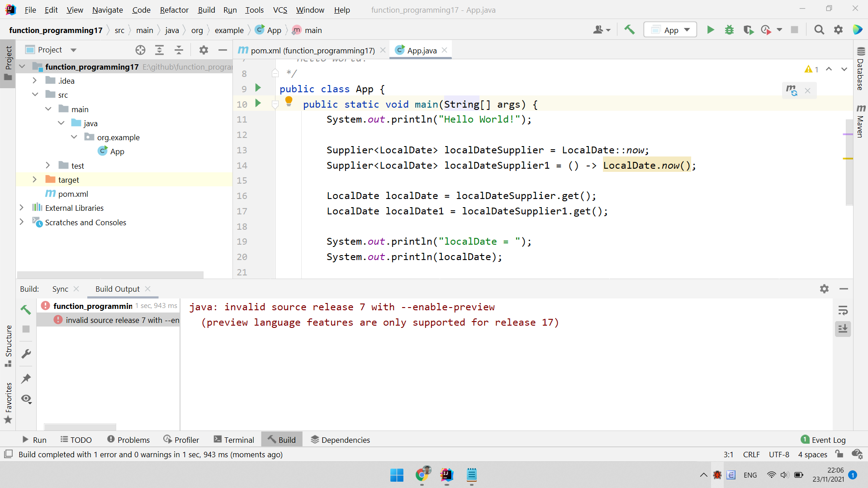Toggle the Favorites side tool window

8,403
